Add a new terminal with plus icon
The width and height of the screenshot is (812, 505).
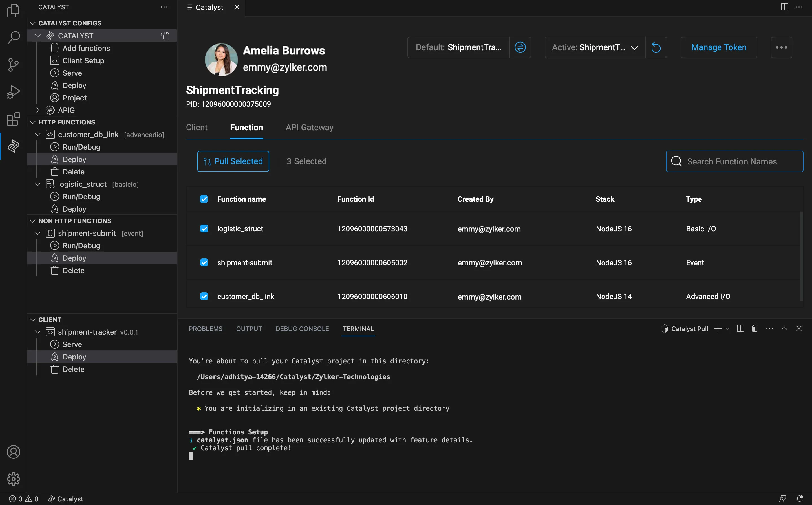[718, 329]
